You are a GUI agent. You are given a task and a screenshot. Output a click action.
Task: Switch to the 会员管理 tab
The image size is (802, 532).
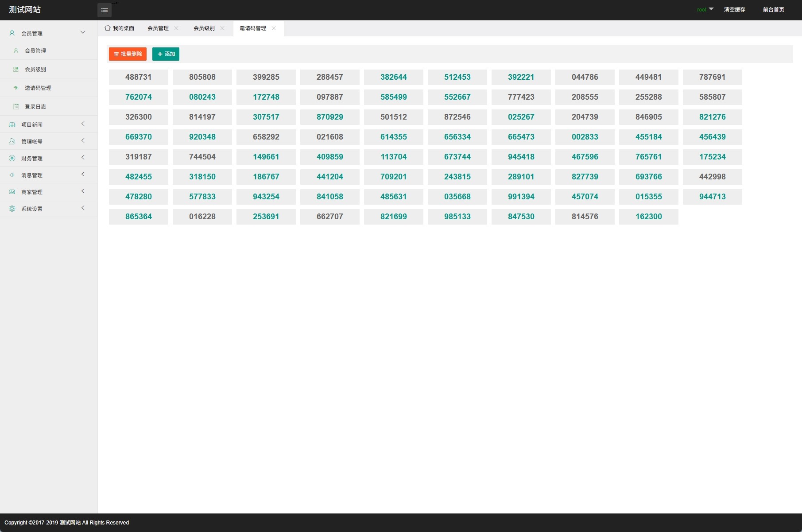pos(158,28)
